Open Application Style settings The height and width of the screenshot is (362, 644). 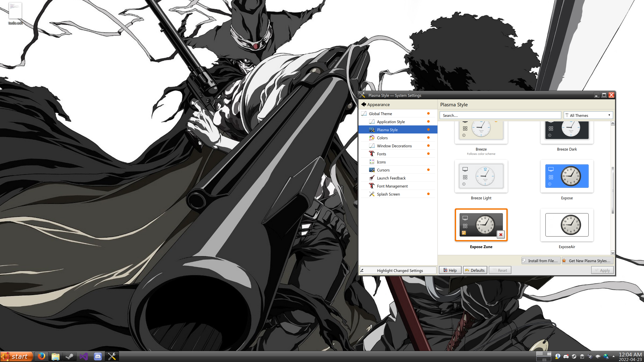pos(398,122)
